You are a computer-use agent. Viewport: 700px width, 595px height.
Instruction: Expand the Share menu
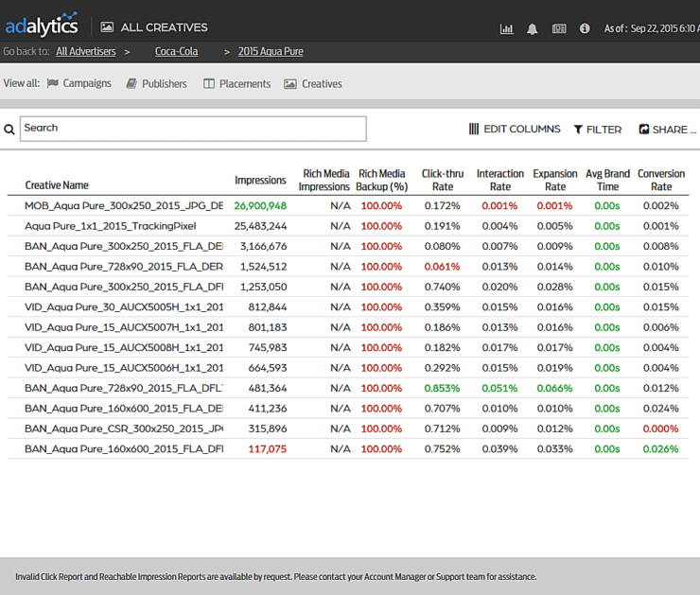667,130
